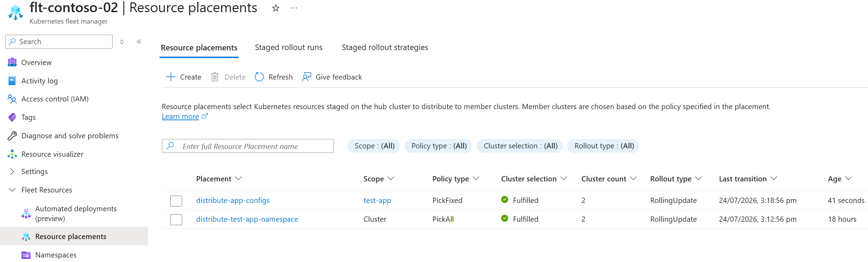Open Overview from the sidebar icon
The image size is (868, 262).
12,62
